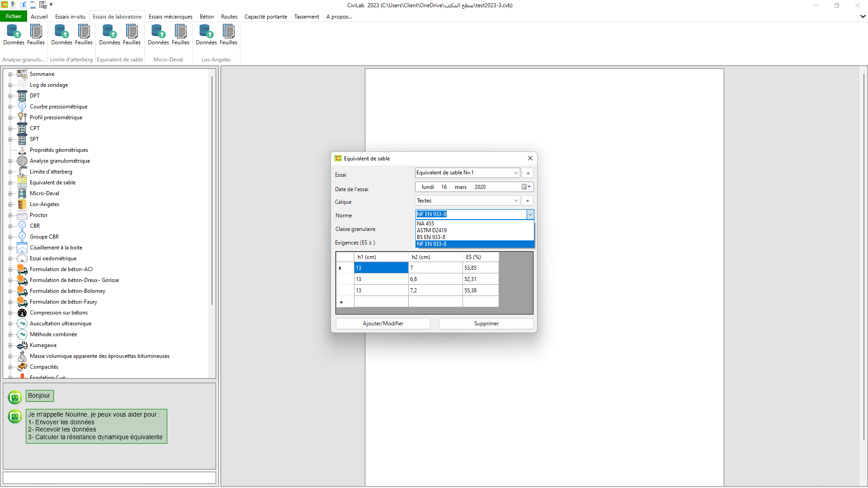The image size is (868, 488).
Task: Select h2 cell with value 6,8
Action: click(435, 279)
